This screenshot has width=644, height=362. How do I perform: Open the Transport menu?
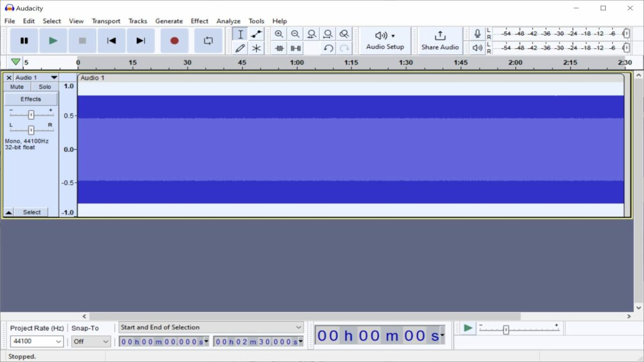(106, 21)
